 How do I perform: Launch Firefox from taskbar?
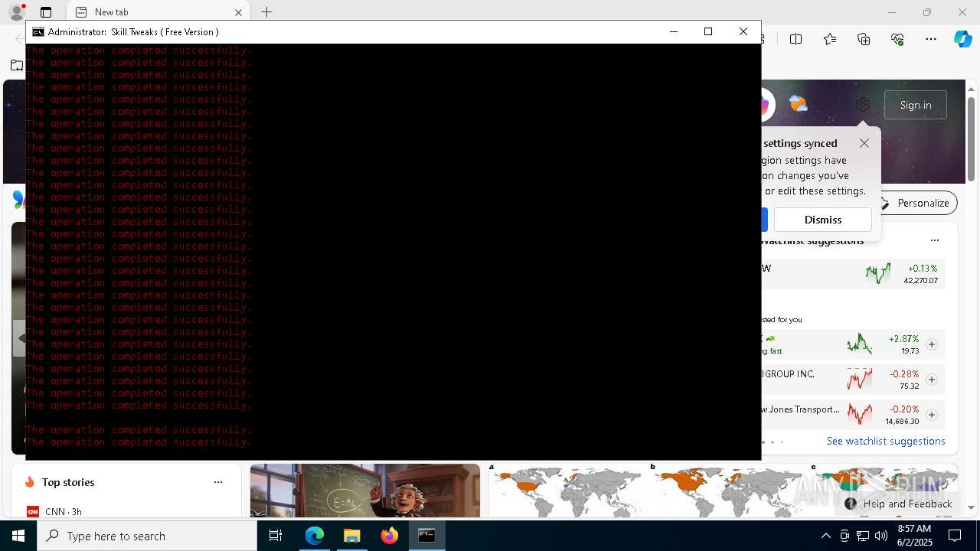coord(390,536)
